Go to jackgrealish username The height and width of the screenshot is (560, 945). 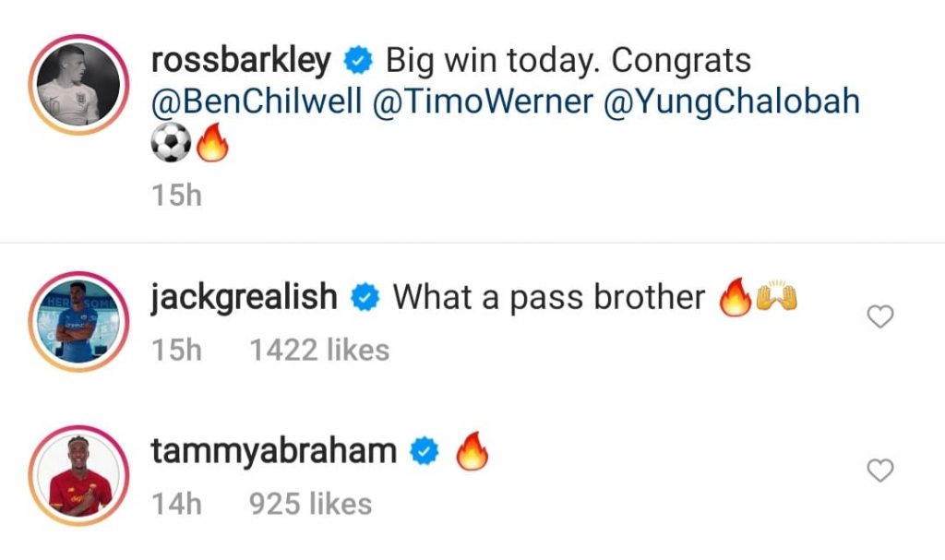click(x=244, y=297)
